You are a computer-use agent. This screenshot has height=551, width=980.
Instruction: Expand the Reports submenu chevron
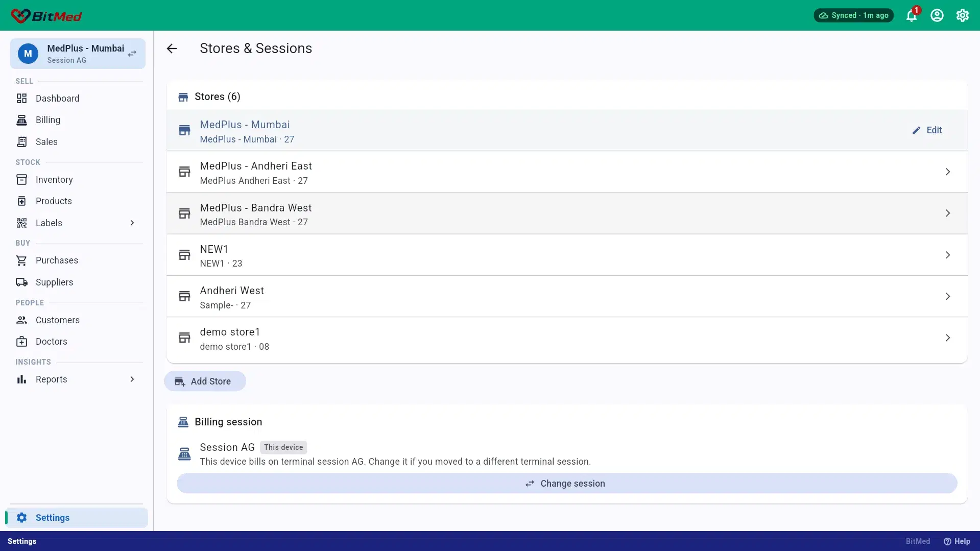click(x=132, y=379)
